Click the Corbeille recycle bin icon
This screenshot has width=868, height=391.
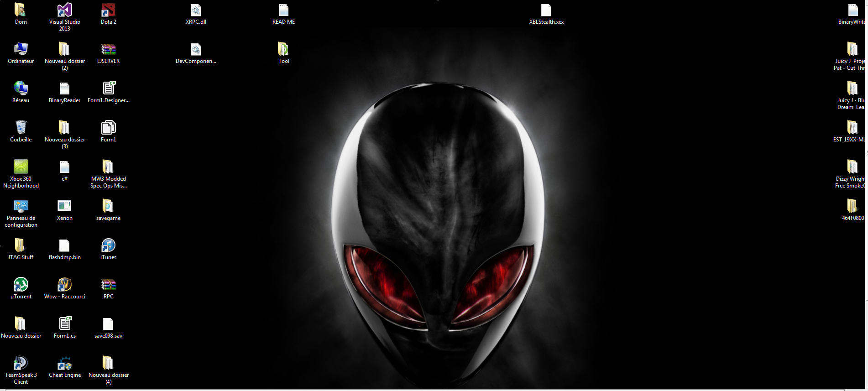pyautogui.click(x=21, y=128)
